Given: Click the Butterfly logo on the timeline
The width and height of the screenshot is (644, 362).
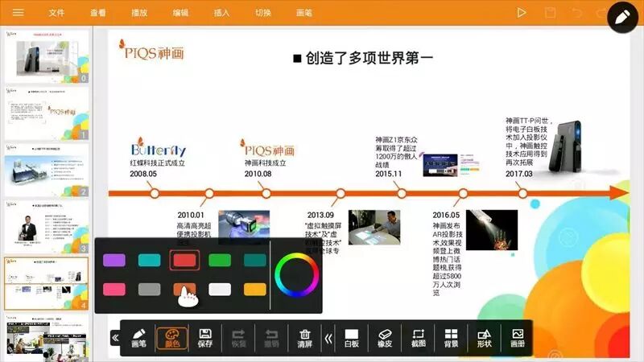Looking at the screenshot, I should tap(158, 147).
